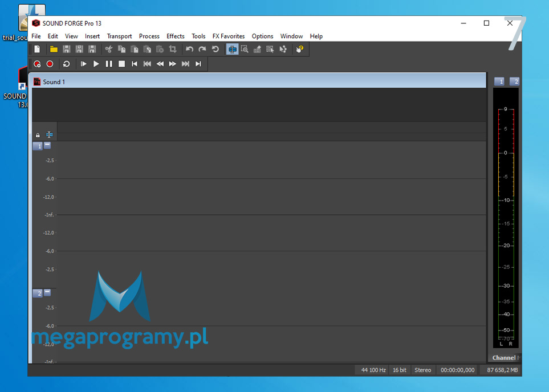Stop playback with the Stop button

(121, 64)
